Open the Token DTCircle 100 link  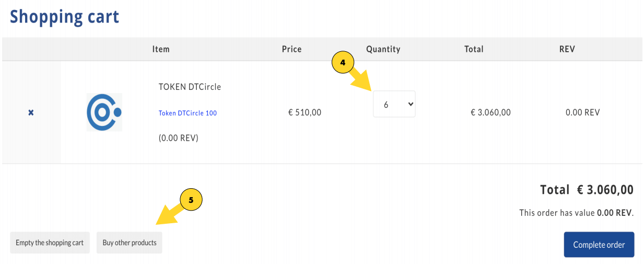[188, 113]
